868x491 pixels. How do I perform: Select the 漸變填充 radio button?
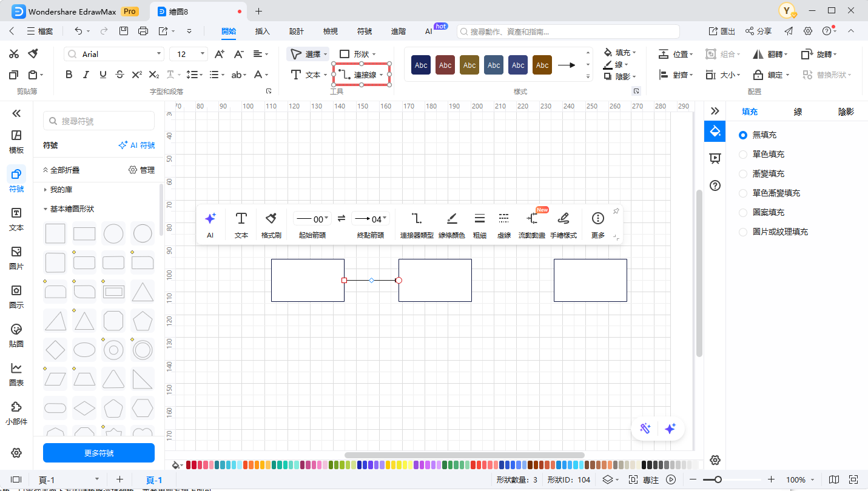tap(743, 174)
